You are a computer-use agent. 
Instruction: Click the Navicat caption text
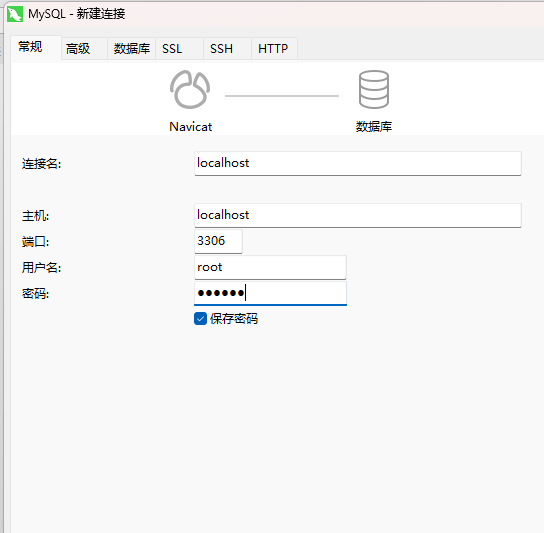coord(190,127)
